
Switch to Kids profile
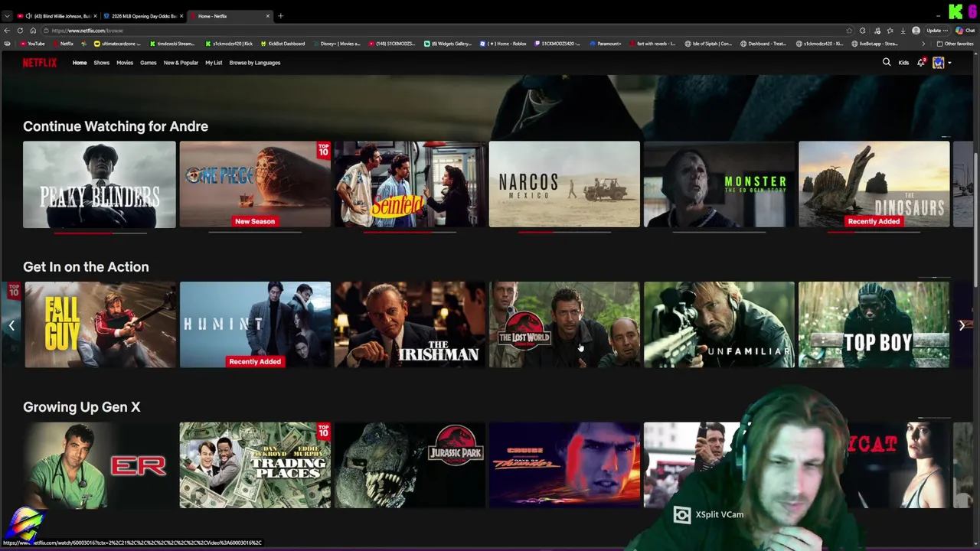tap(903, 63)
